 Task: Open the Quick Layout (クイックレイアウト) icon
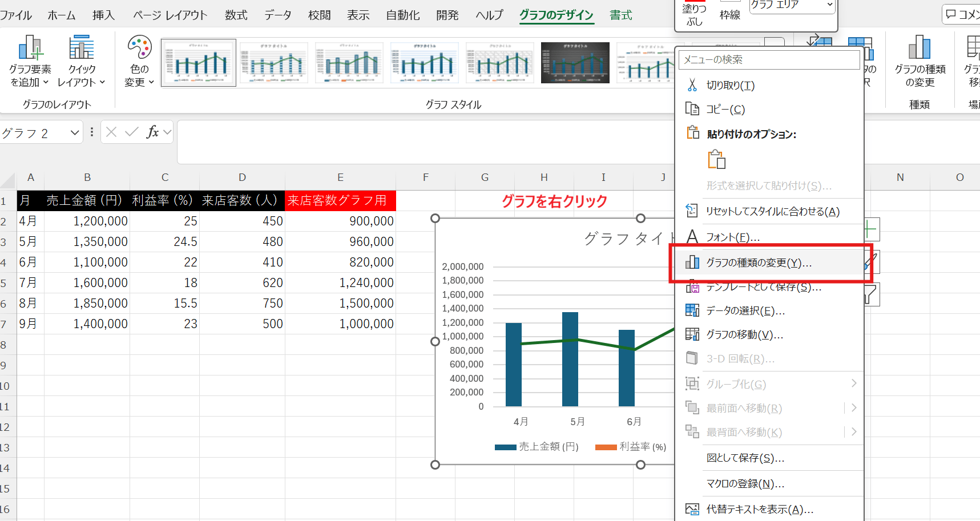(82, 49)
